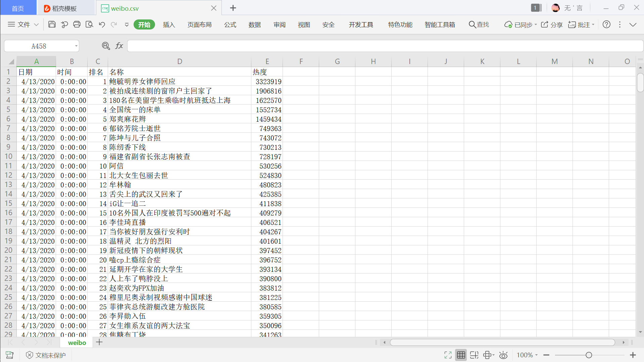This screenshot has height=362, width=644.
Task: Add a new sheet with plus icon
Action: click(x=99, y=342)
